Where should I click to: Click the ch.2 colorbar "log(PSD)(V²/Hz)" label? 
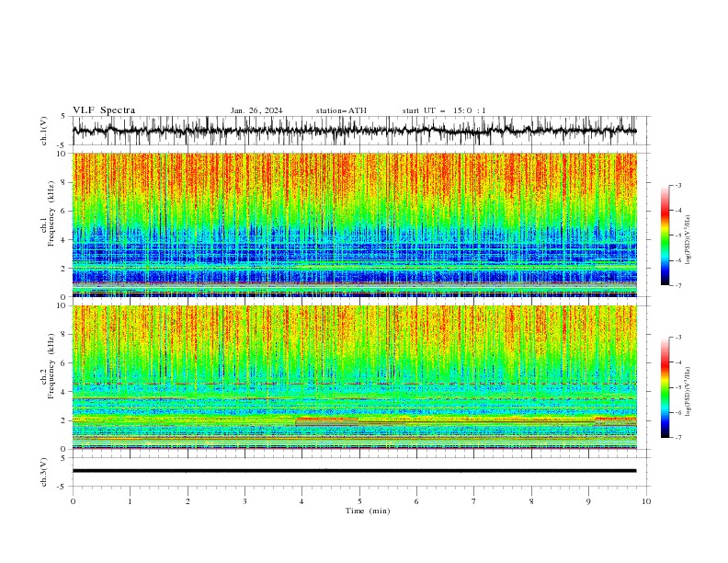click(688, 392)
